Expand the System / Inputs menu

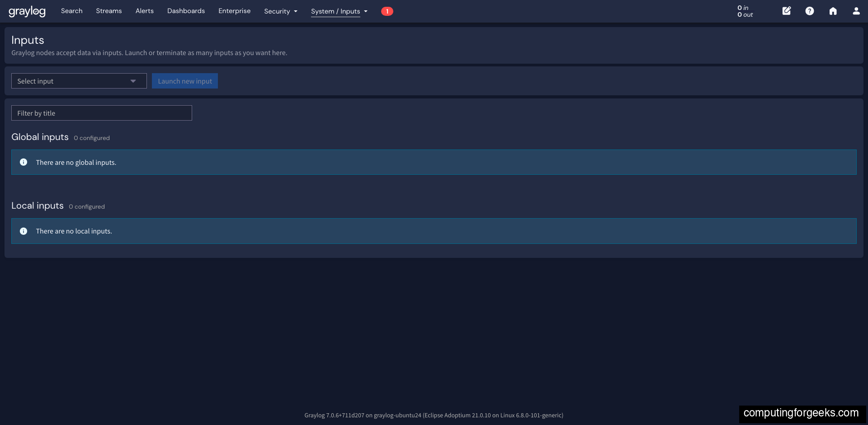(x=339, y=11)
